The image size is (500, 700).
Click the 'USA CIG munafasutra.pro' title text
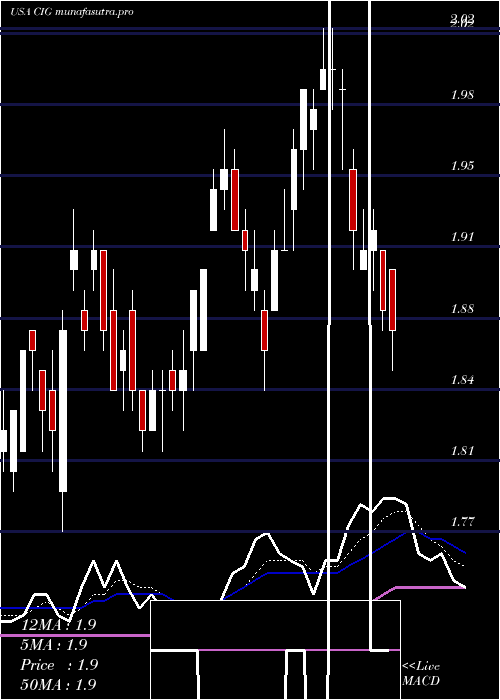pos(72,12)
